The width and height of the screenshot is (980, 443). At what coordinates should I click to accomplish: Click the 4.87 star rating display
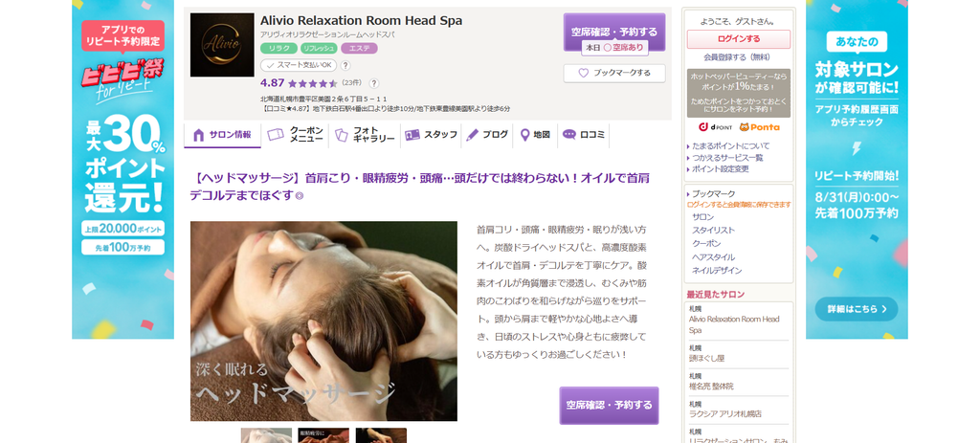tap(299, 83)
